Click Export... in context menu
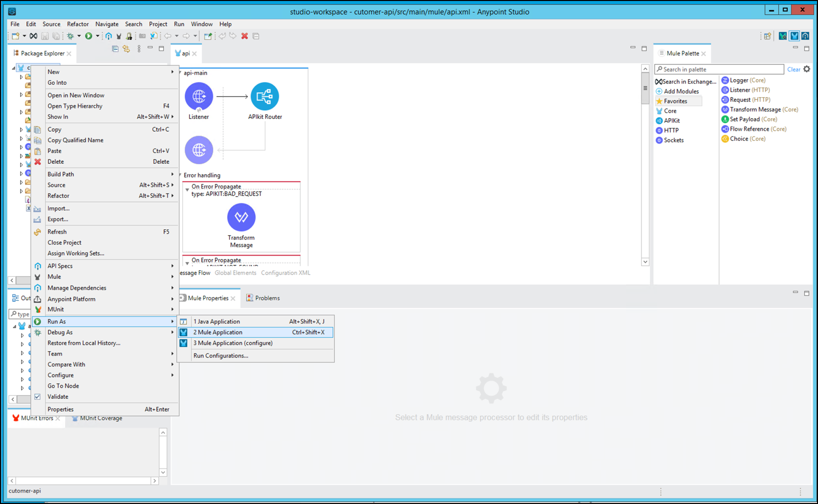The width and height of the screenshot is (818, 504). pos(105,219)
